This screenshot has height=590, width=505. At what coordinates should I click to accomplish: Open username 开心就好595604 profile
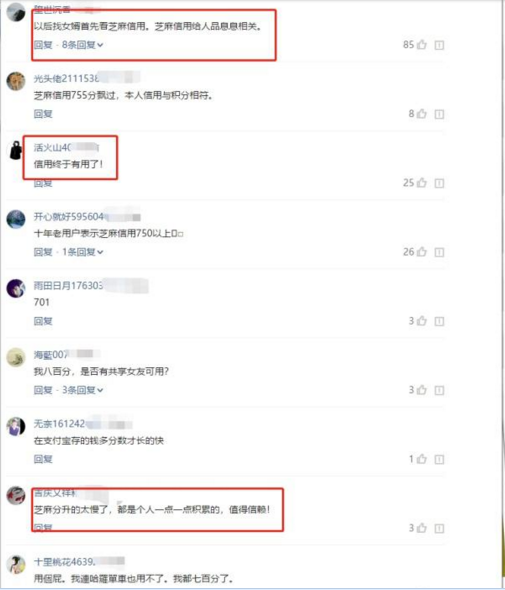69,217
